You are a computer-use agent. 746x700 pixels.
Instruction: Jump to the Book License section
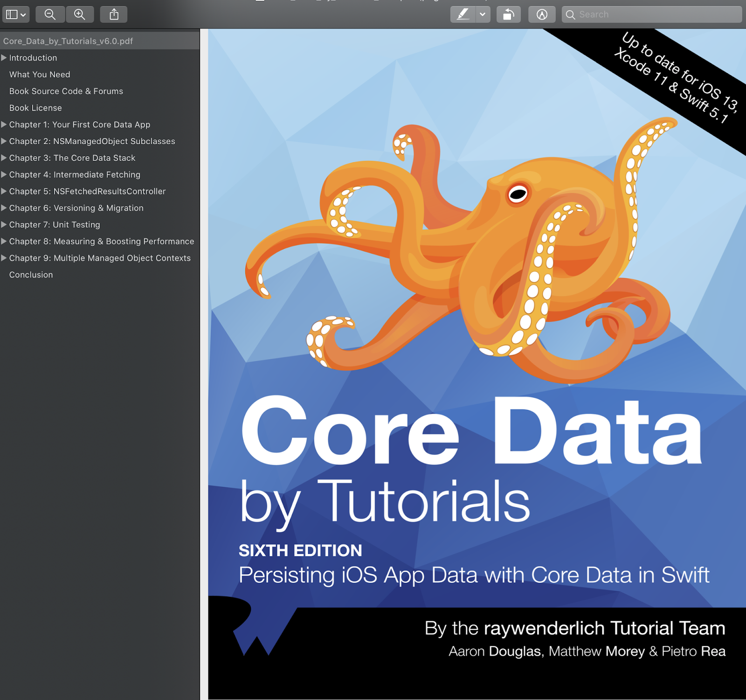[35, 108]
